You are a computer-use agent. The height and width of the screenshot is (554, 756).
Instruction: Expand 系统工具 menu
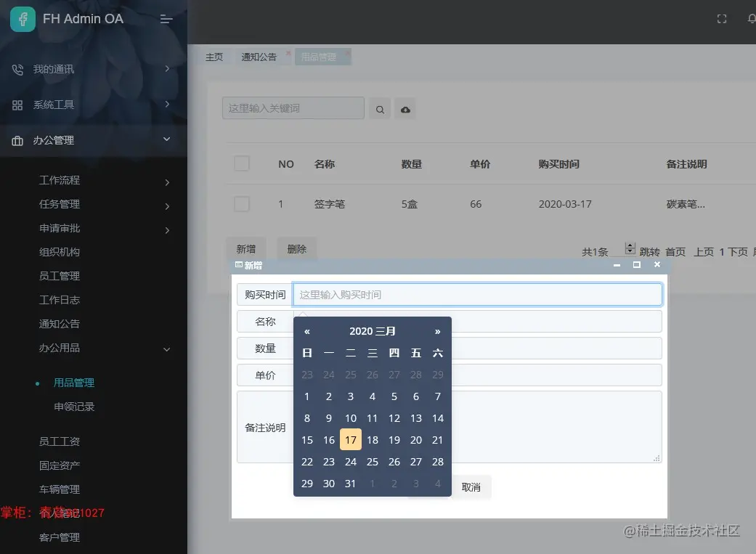(x=167, y=104)
